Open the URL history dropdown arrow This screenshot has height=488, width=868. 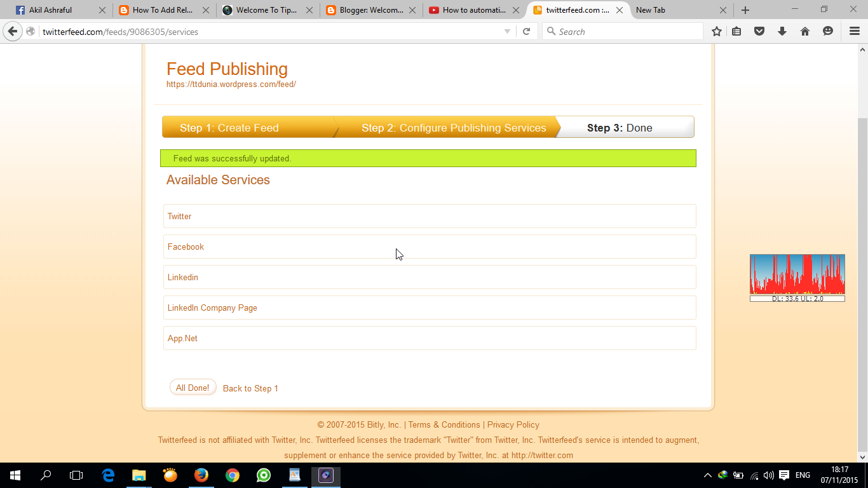507,32
